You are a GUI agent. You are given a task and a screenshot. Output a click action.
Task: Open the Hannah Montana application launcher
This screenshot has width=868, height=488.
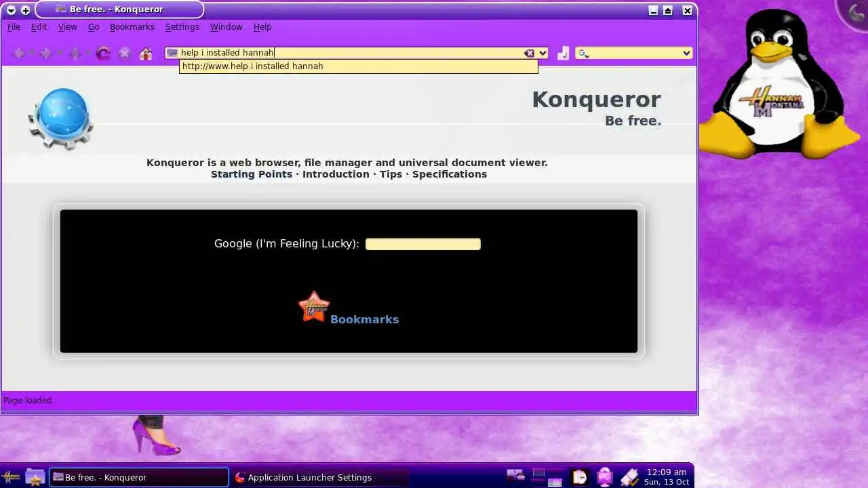11,477
